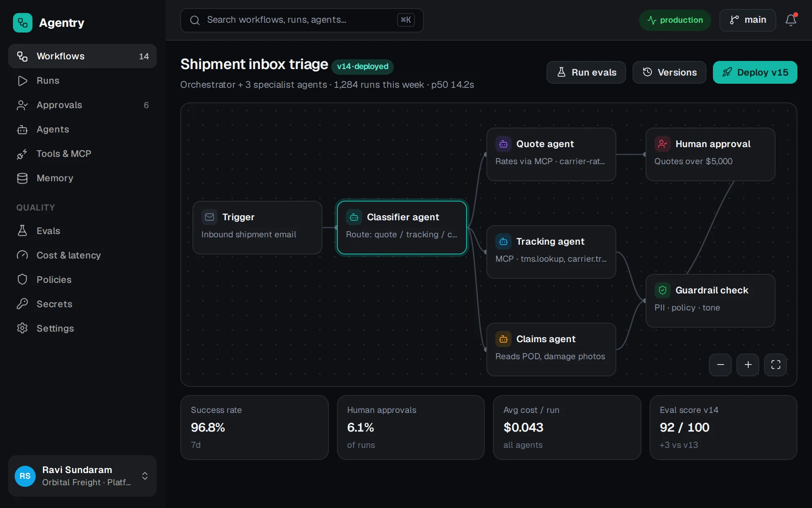Screen dimensions: 812x508
Task: Zoom out the canvas with minus button
Action: tap(720, 365)
